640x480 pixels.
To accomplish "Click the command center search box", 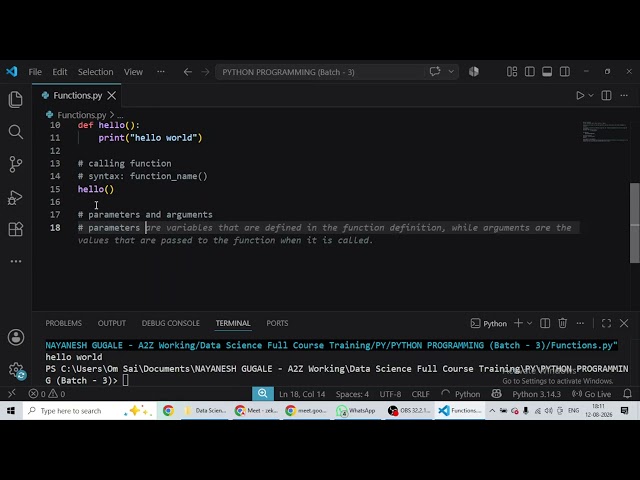I will [x=320, y=72].
